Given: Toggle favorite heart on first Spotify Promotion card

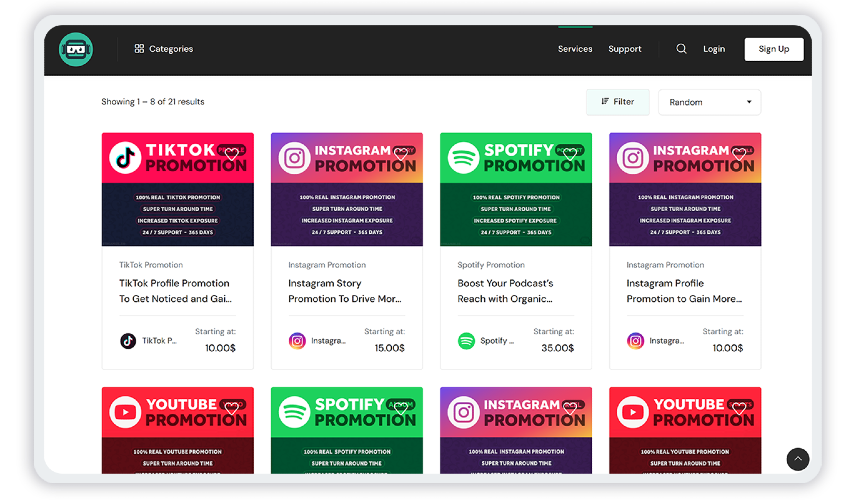Looking at the screenshot, I should tap(570, 154).
